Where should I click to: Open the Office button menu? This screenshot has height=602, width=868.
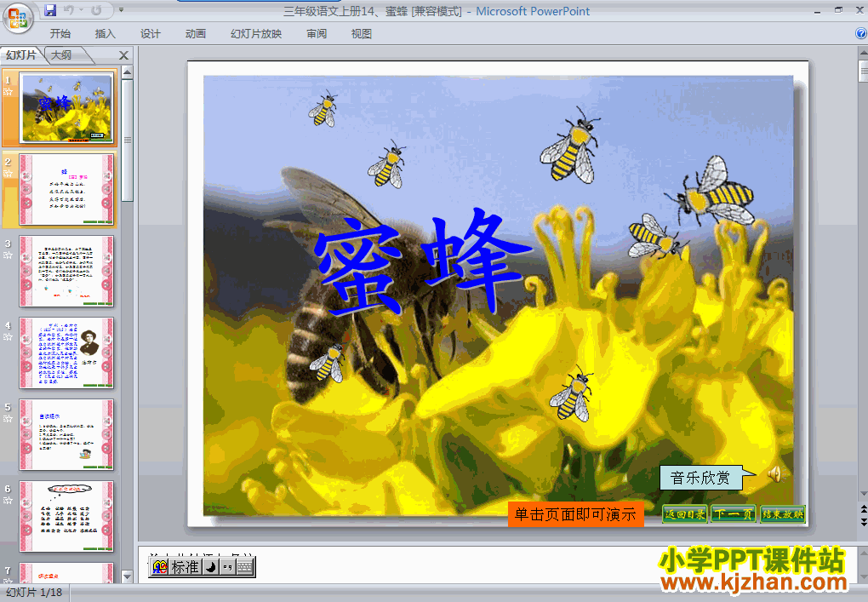(x=18, y=18)
